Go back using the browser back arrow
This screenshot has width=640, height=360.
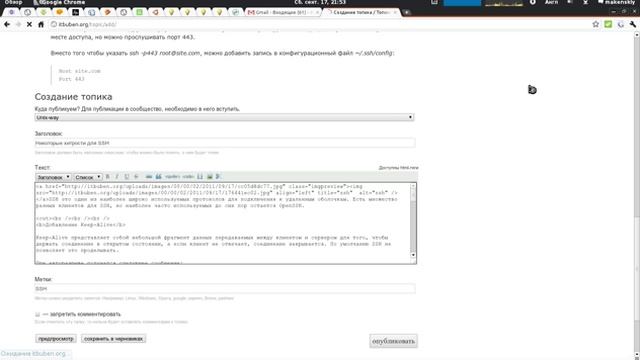tap(7, 24)
